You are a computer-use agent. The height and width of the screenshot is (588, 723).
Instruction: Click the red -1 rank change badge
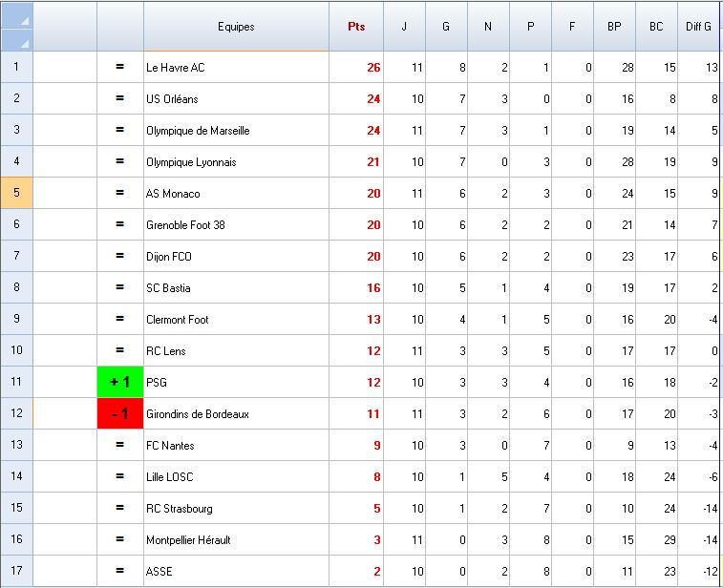pos(120,413)
